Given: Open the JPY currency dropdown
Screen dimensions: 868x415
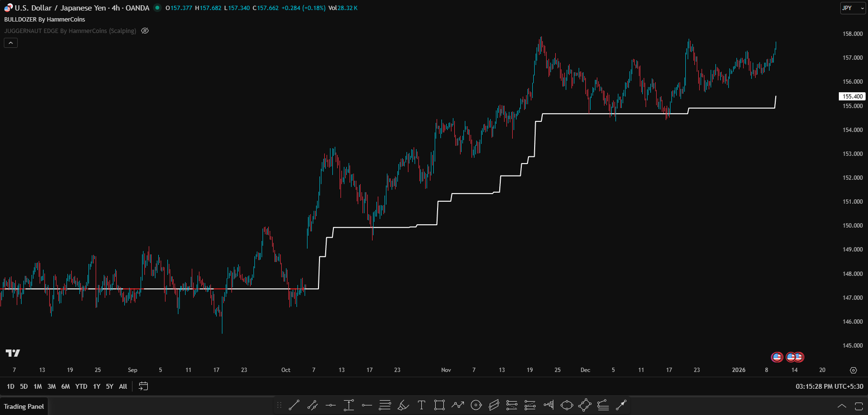Looking at the screenshot, I should (x=853, y=8).
